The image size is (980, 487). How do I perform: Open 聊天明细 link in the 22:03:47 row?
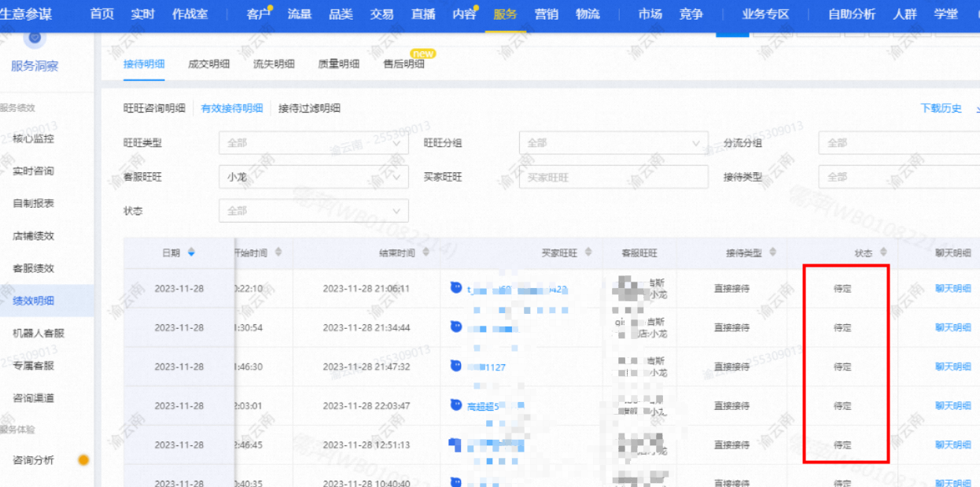[x=953, y=406]
